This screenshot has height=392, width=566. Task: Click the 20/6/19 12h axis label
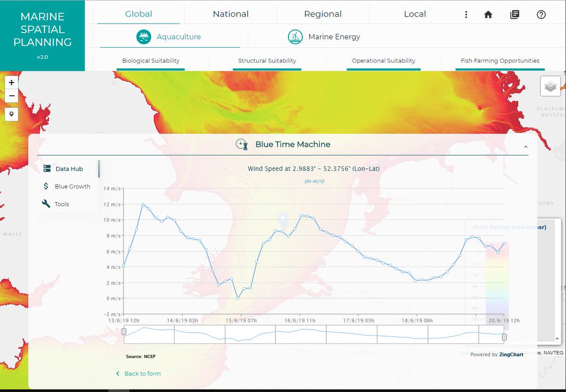(504, 320)
